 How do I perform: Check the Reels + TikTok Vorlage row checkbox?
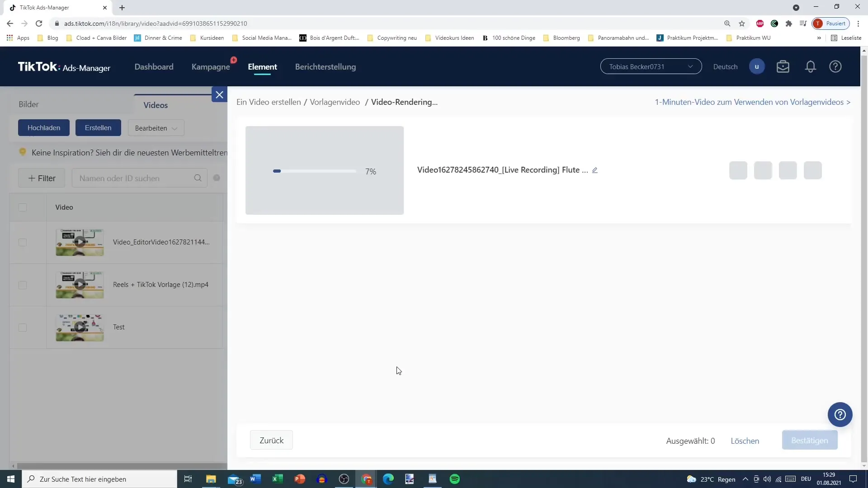[23, 285]
